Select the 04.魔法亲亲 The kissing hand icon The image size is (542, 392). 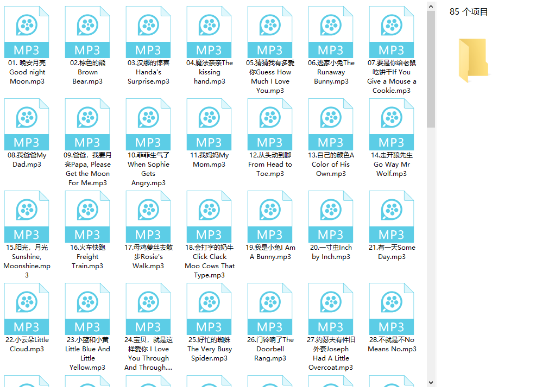point(209,32)
